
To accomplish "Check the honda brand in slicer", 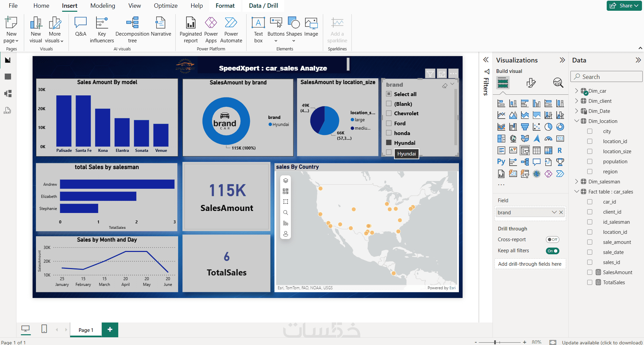I will [389, 133].
